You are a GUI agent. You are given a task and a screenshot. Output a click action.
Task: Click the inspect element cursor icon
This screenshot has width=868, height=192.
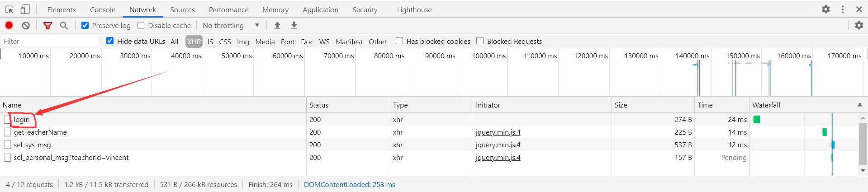[x=9, y=9]
